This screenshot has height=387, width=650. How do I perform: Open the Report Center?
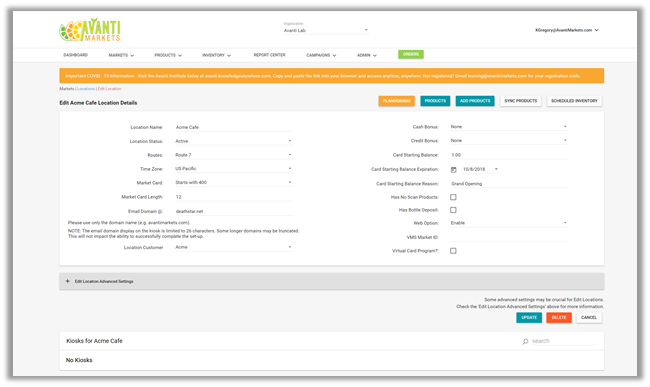pyautogui.click(x=269, y=55)
